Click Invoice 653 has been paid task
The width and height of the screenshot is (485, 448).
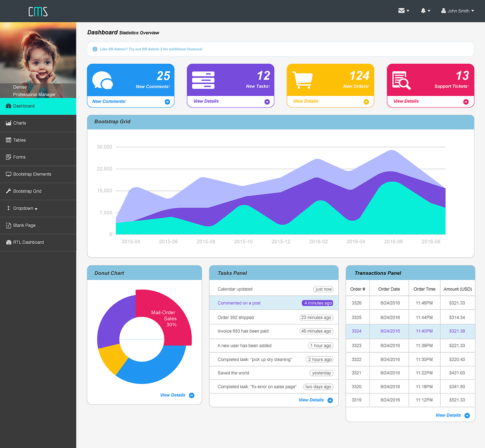274,331
